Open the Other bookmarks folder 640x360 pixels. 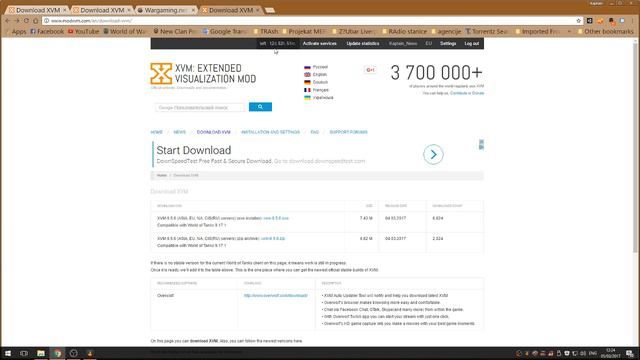point(605,31)
